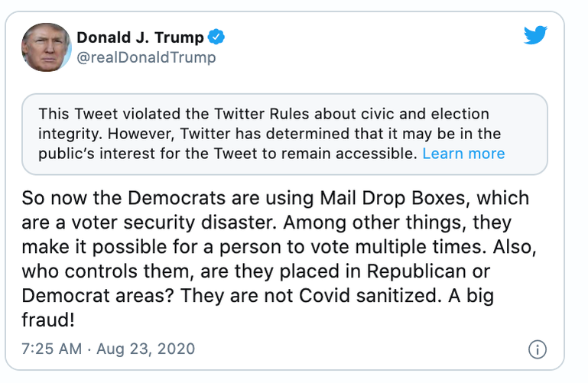Click the Aug 23, 2020 date
The image size is (588, 383).
click(146, 349)
